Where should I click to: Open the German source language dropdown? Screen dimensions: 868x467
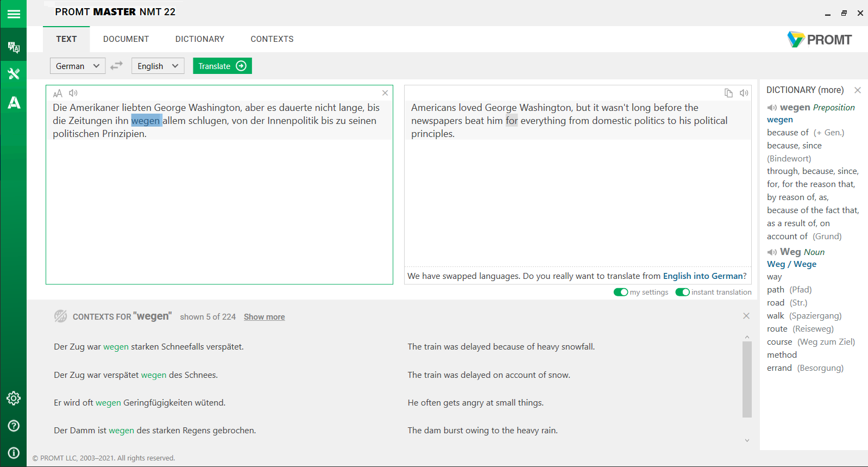pyautogui.click(x=78, y=66)
